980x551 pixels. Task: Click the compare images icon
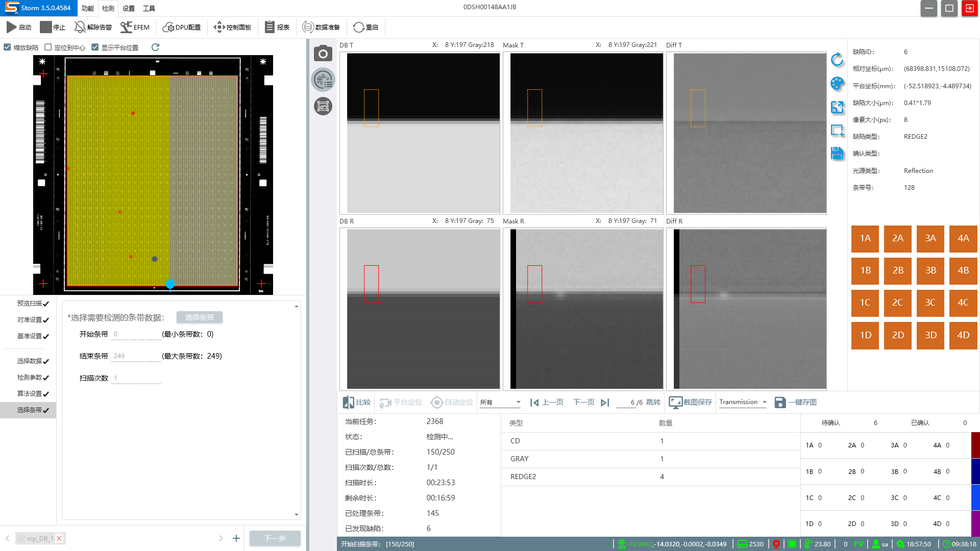click(357, 403)
